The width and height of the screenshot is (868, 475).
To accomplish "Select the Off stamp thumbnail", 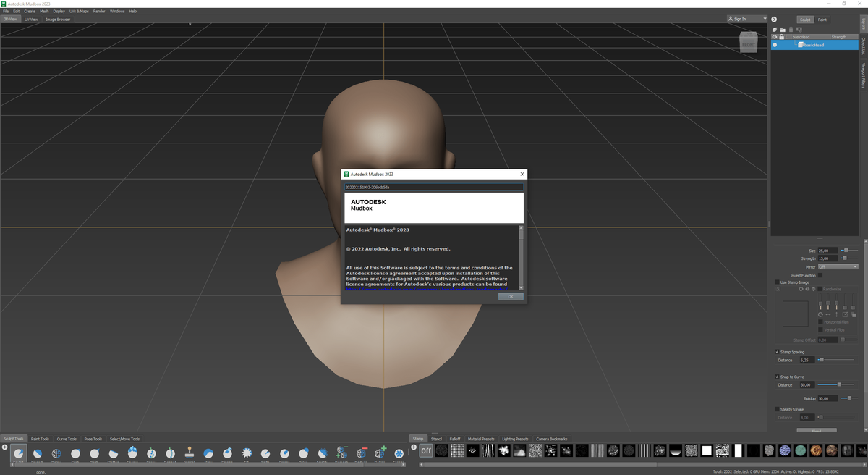I will point(426,451).
